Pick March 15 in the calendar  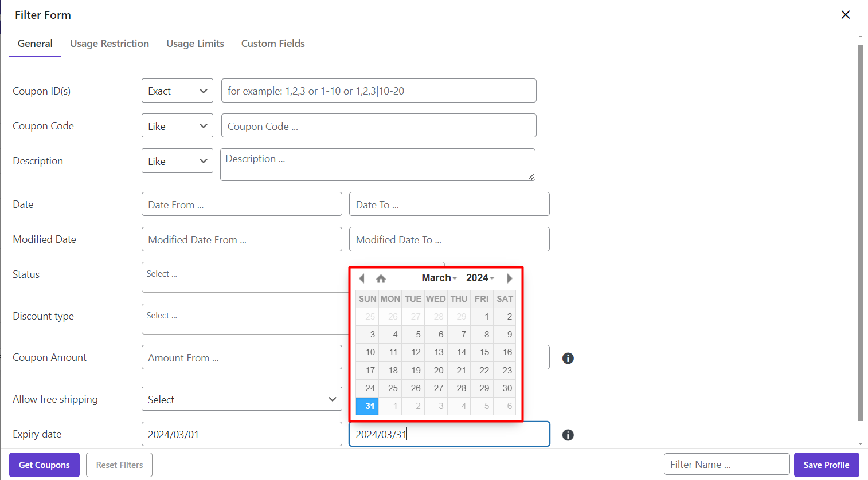tap(484, 352)
